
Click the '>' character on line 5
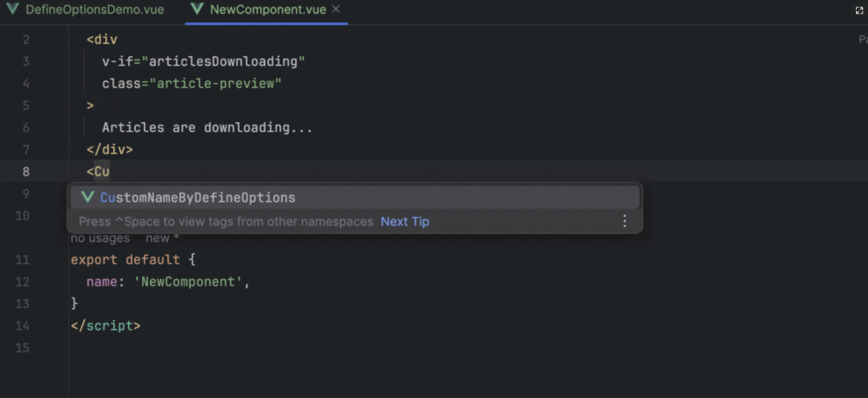[x=90, y=105]
